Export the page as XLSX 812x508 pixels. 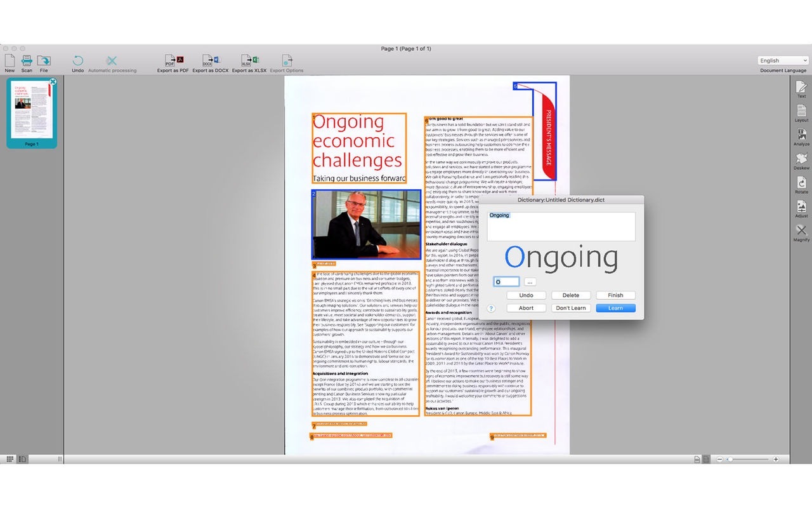click(x=249, y=61)
